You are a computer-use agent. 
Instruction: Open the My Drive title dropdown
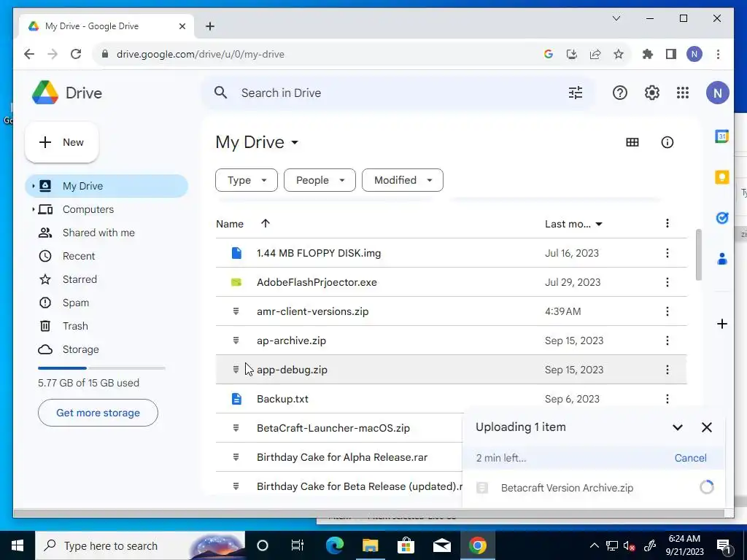coord(258,142)
